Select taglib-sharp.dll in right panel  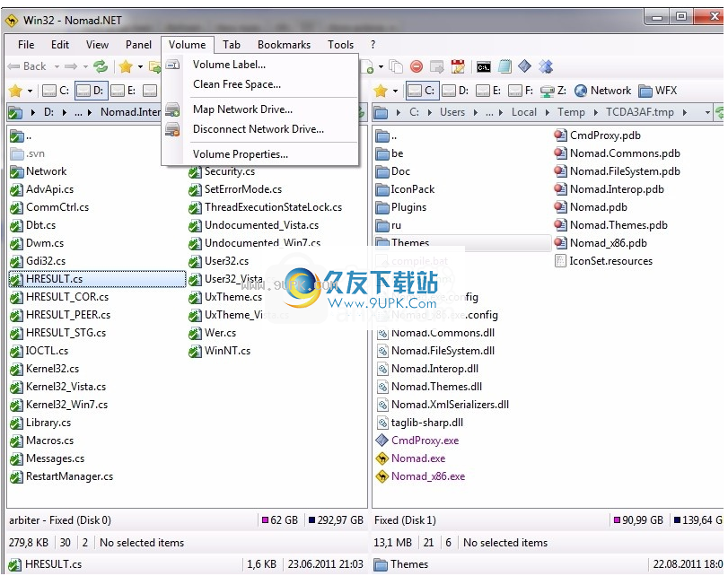pyautogui.click(x=420, y=423)
